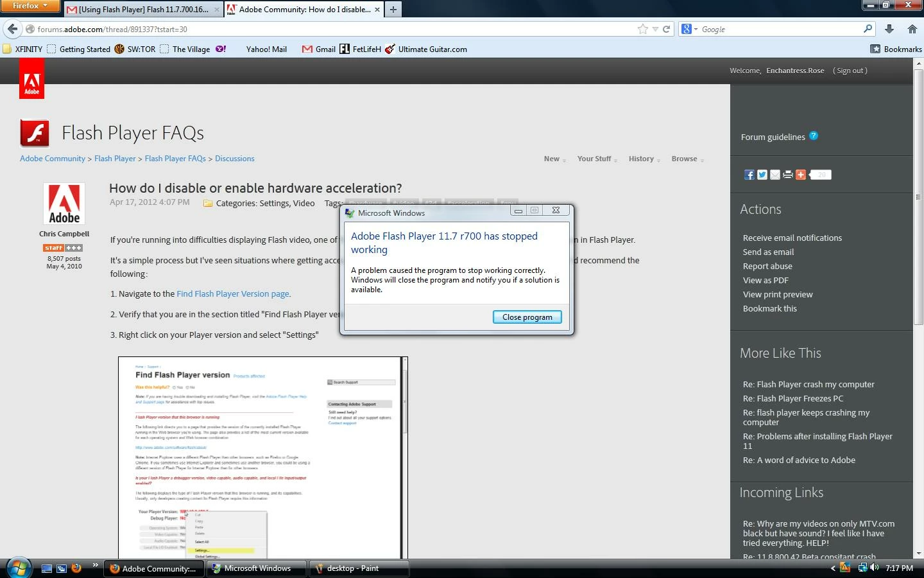
Task: Click the Switch between windows quick launch icon
Action: coord(62,568)
